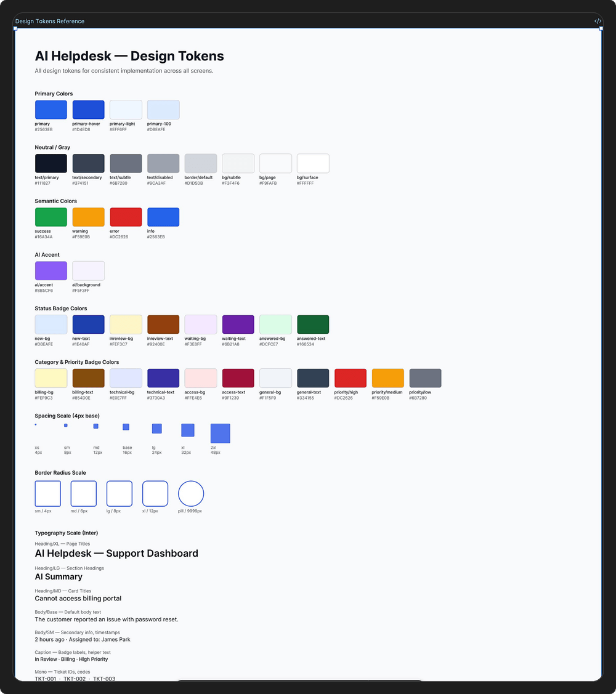Screen dimensions: 616x694
Task: Click the code view icon in the frame header
Action: click(598, 21)
